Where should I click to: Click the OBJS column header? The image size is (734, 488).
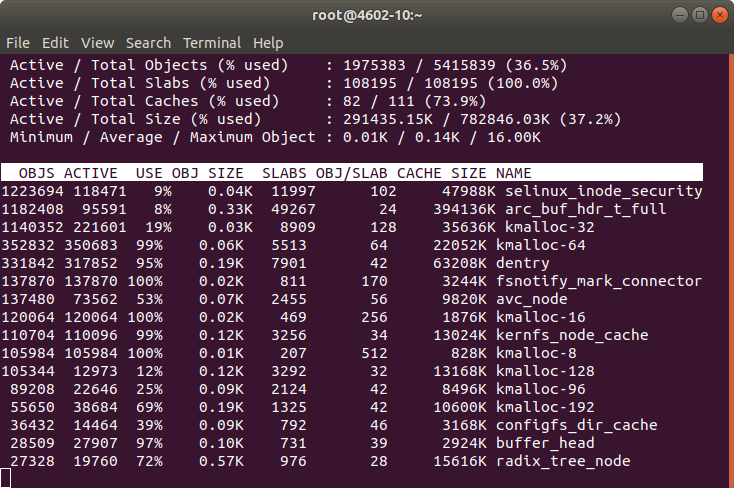pyautogui.click(x=37, y=173)
